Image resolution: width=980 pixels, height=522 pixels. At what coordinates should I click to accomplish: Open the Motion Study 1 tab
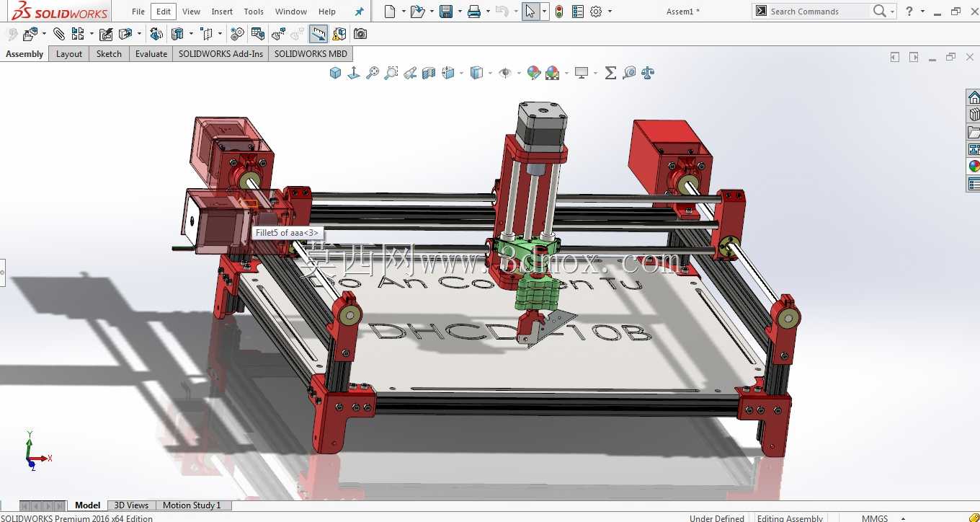(x=192, y=505)
